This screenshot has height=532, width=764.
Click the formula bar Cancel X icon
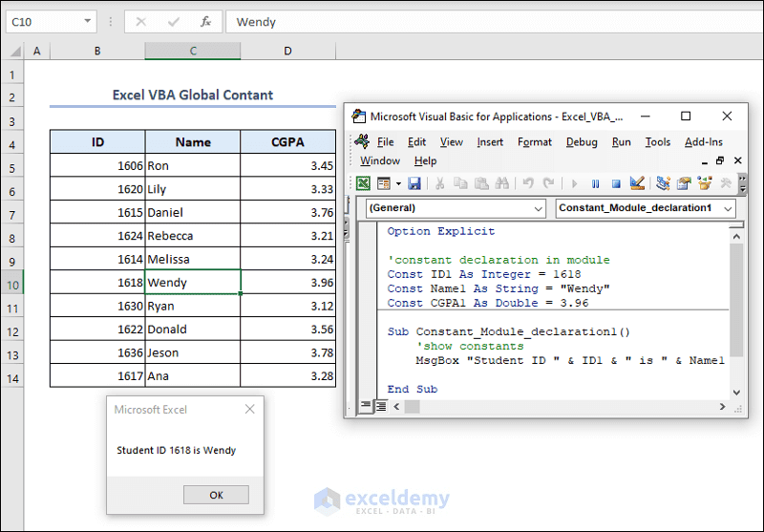pos(140,21)
